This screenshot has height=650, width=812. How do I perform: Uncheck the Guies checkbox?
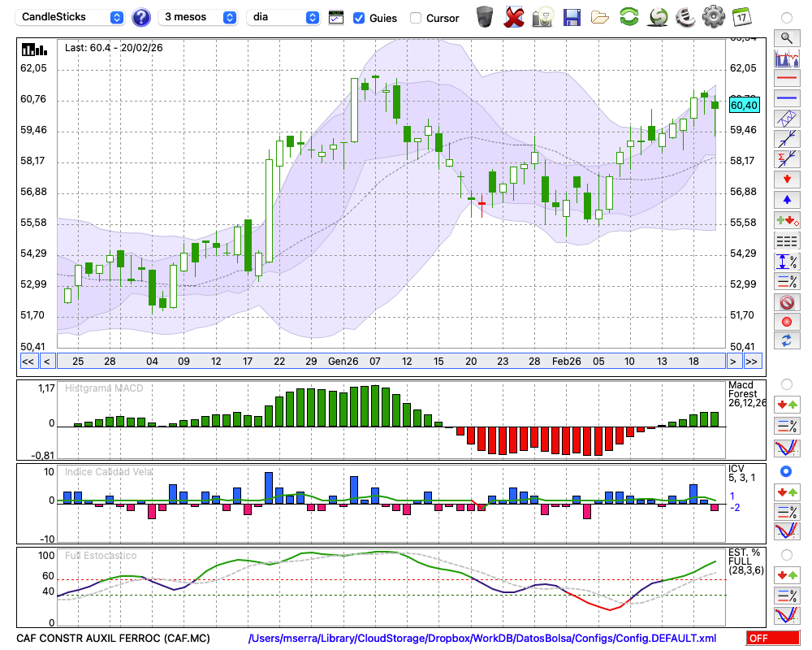pyautogui.click(x=359, y=18)
